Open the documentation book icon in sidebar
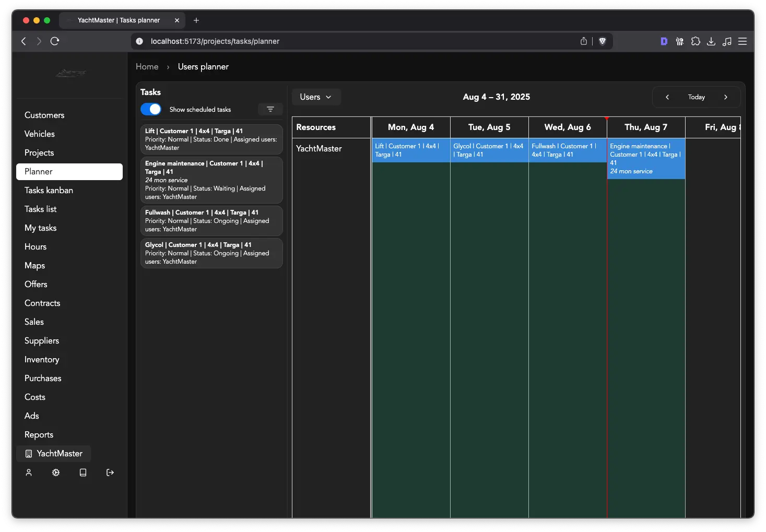 click(83, 472)
